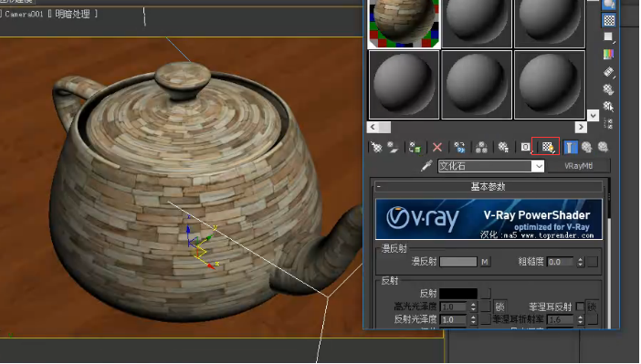Select the textured stone sample slot
The width and height of the screenshot is (641, 364).
[x=404, y=23]
